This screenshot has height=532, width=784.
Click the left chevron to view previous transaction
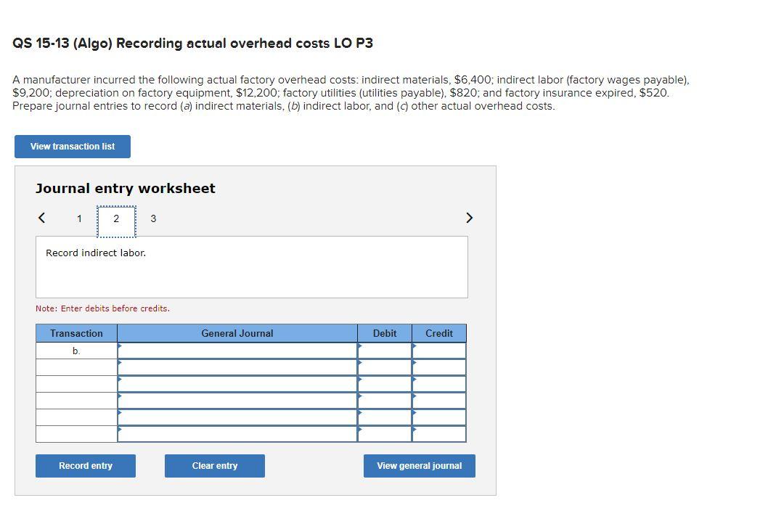click(x=41, y=217)
